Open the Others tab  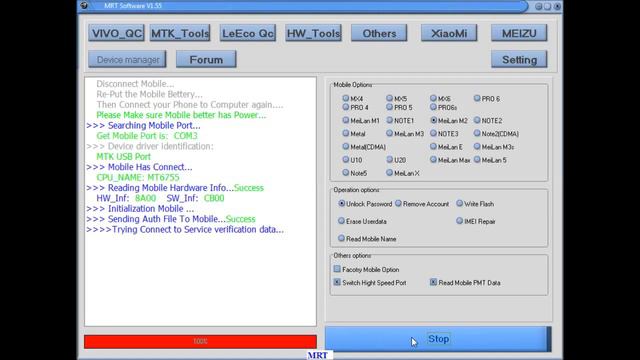pos(379,33)
